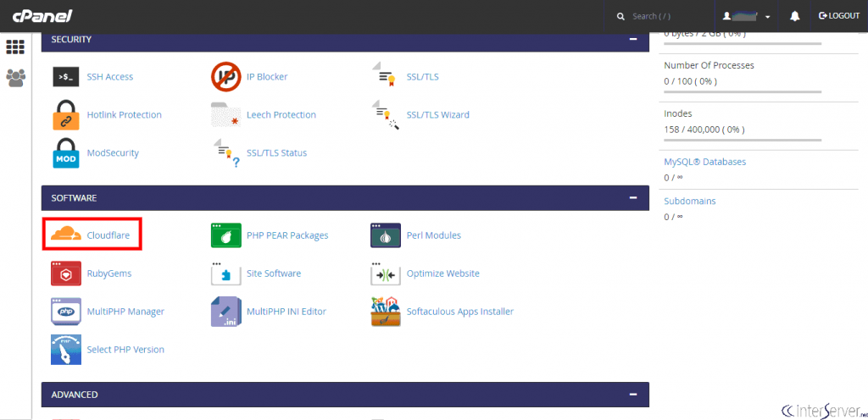
Task: Click the Softaculous Apps Installer crate icon
Action: click(386, 312)
